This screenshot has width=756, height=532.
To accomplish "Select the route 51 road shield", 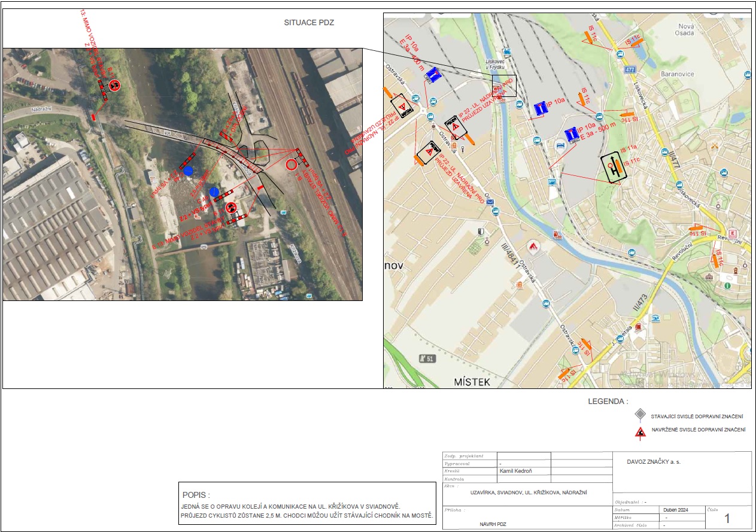I will pos(426,358).
